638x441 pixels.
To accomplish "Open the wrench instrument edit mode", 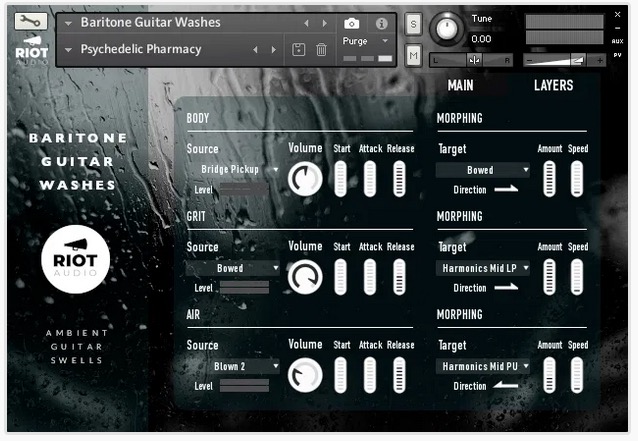I will [31, 21].
